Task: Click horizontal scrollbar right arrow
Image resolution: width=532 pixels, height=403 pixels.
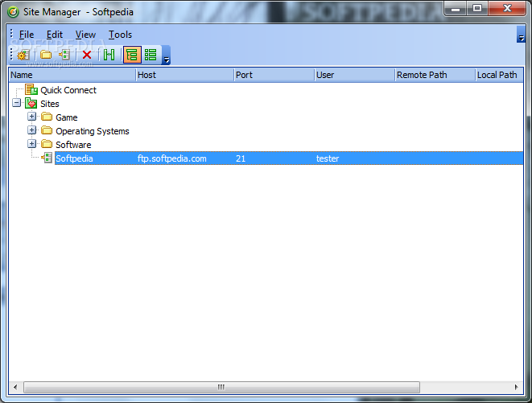Action: click(516, 387)
